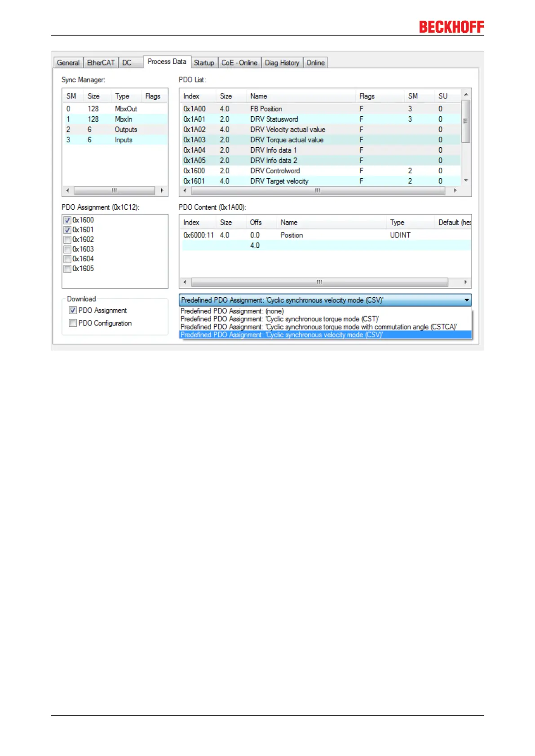The width and height of the screenshot is (535, 756).
Task: Open the Startup tab
Action: pyautogui.click(x=204, y=63)
